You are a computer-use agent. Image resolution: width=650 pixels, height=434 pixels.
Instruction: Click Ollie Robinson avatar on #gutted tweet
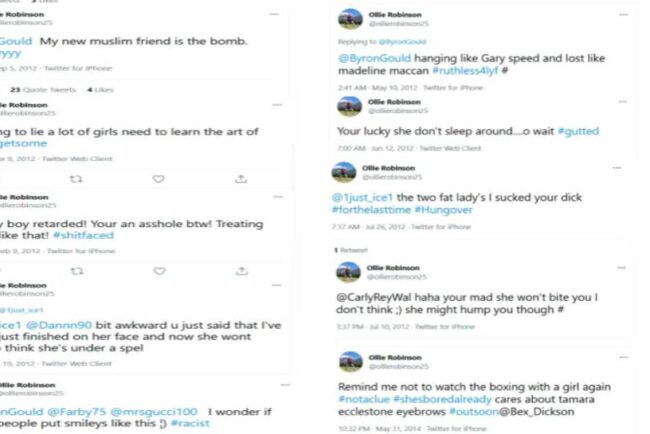[x=349, y=106]
